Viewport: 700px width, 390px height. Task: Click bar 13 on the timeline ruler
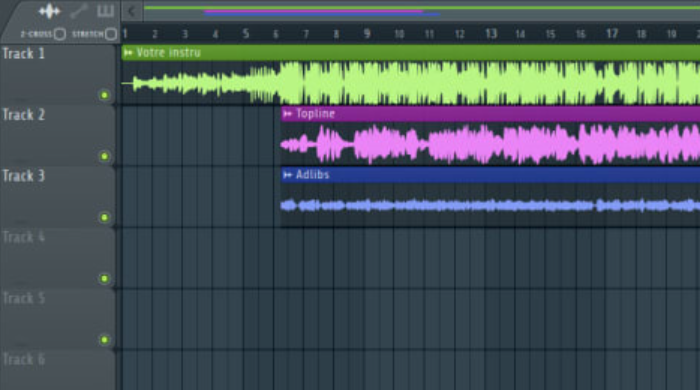point(491,34)
